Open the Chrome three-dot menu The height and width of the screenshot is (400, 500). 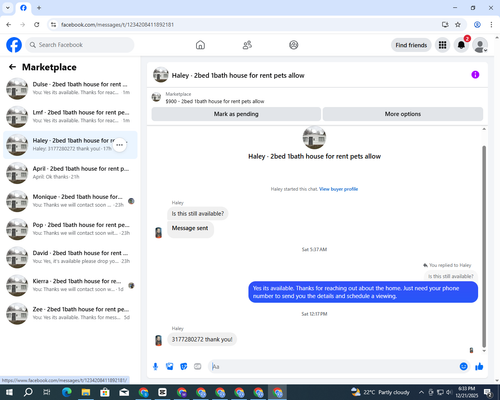491,25
